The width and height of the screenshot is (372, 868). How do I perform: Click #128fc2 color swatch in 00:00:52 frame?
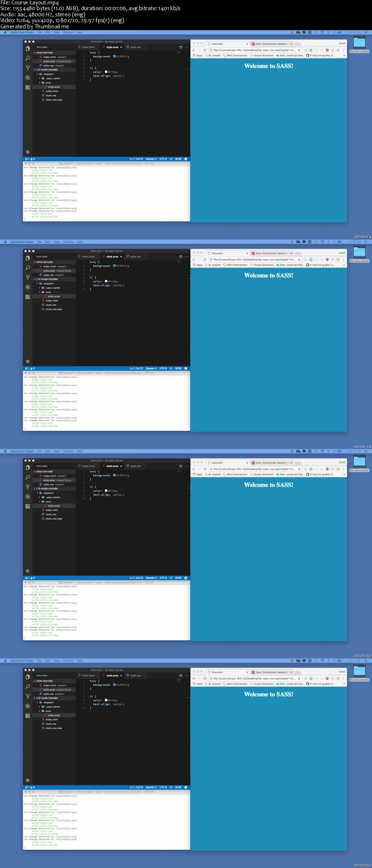[114, 685]
